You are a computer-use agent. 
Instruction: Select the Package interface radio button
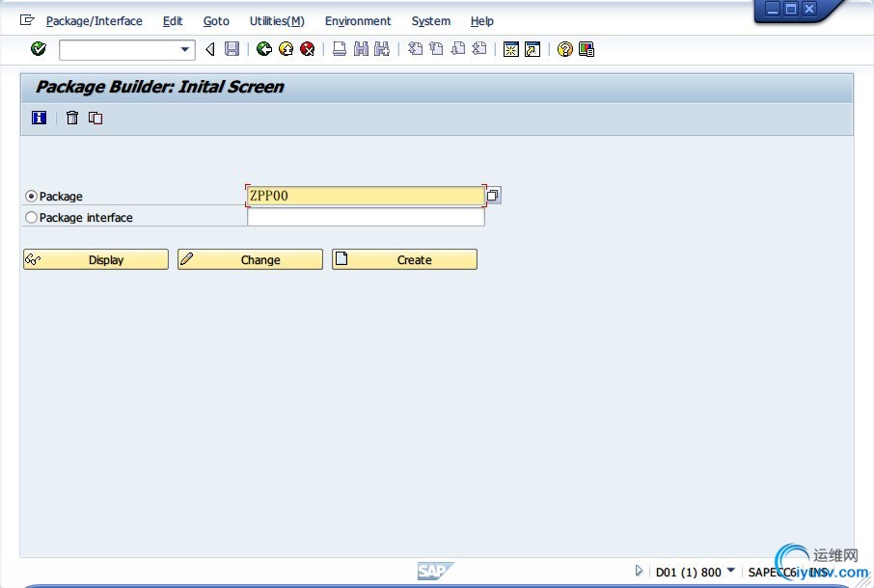31,217
